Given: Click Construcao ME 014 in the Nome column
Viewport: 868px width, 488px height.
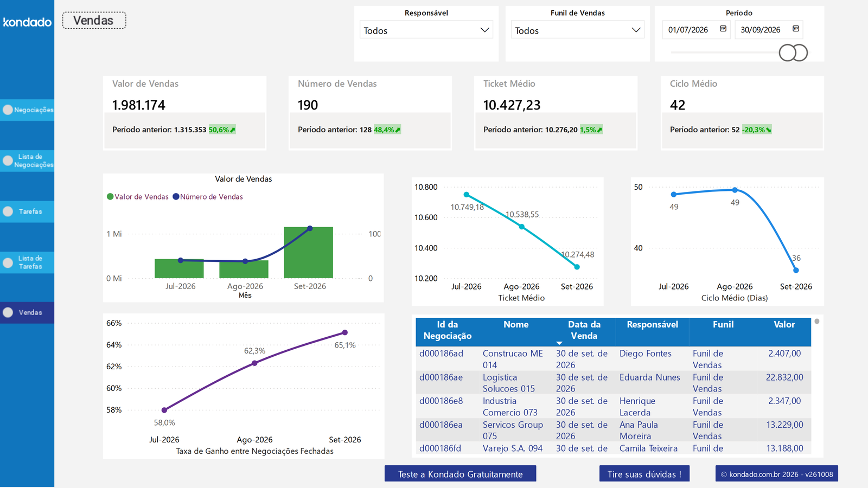Looking at the screenshot, I should click(513, 359).
